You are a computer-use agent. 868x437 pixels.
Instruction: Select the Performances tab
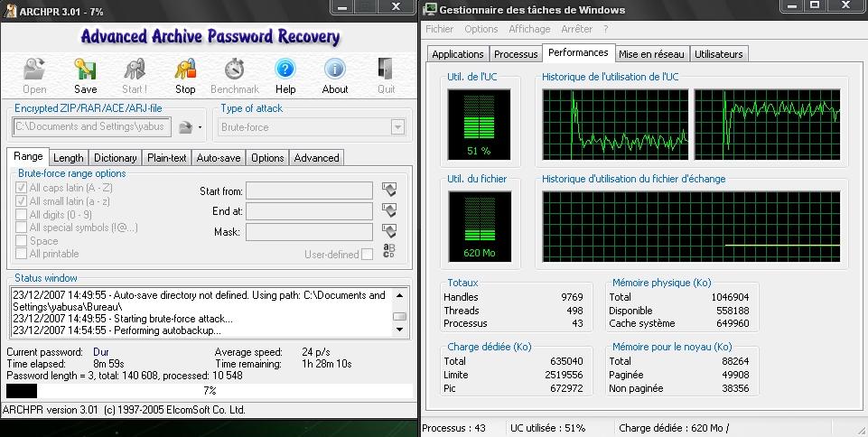pos(578,52)
